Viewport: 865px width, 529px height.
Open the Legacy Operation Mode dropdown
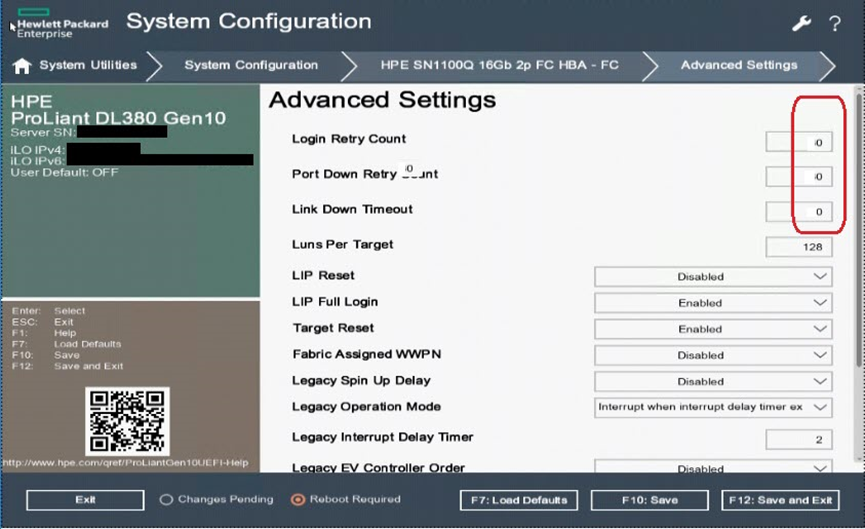[713, 408]
